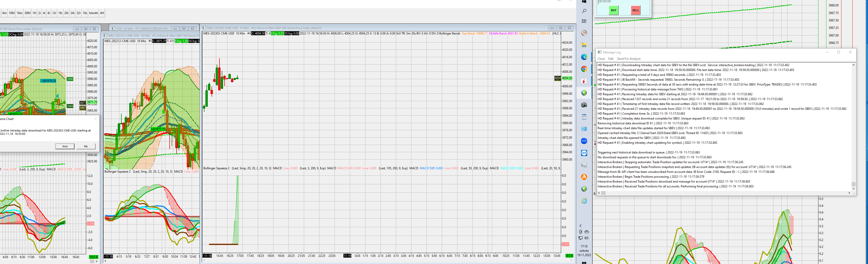
Task: Close the Dec22 Stock Price Index chart
Action: tap(94, 29)
